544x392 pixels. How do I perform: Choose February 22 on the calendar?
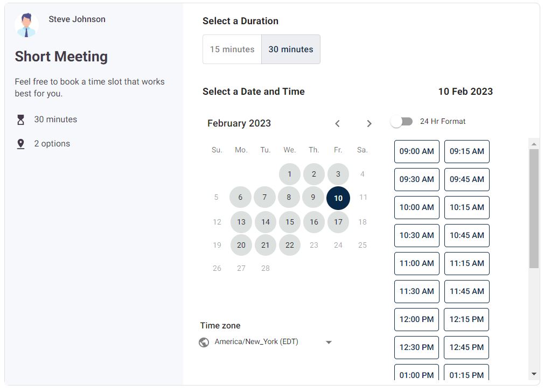click(x=290, y=245)
